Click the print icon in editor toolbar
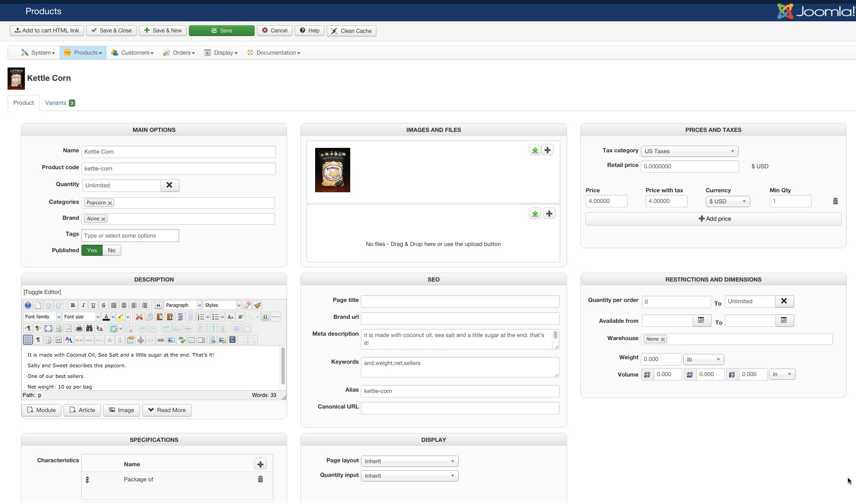 click(x=79, y=328)
